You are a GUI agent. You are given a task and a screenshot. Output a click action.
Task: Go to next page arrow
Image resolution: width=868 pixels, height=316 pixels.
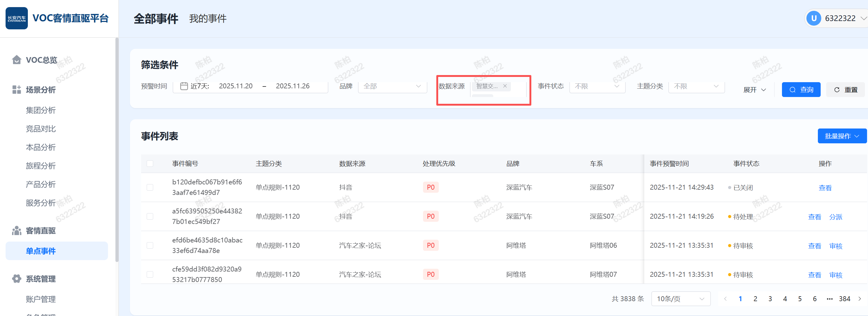point(859,298)
